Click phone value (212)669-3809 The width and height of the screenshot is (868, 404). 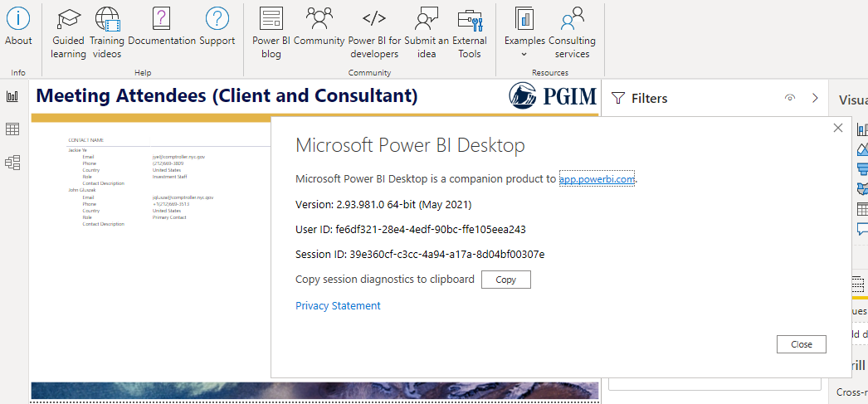168,163
